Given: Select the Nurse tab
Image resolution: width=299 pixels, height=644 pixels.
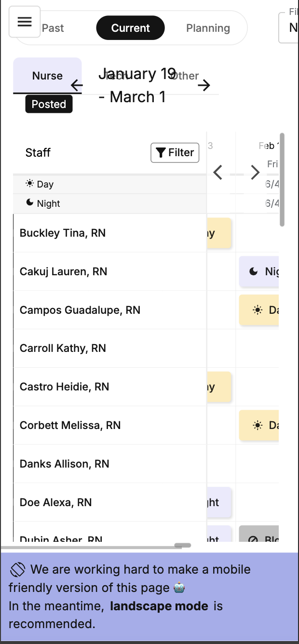Looking at the screenshot, I should click(x=47, y=76).
